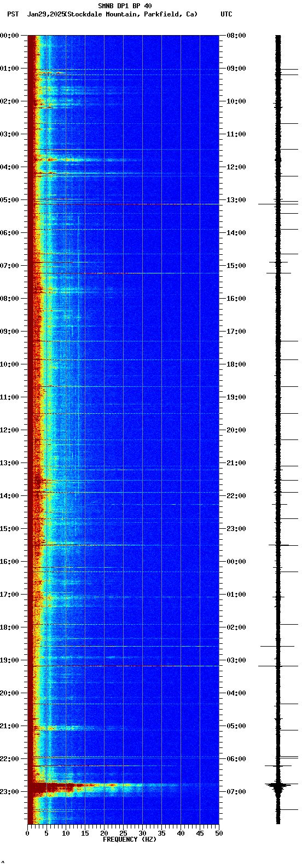Image resolution: width=302 pixels, height=868 pixels.
Task: Click the Stockdale Mountain, Parkfield, Ca location text
Action: coord(131,14)
